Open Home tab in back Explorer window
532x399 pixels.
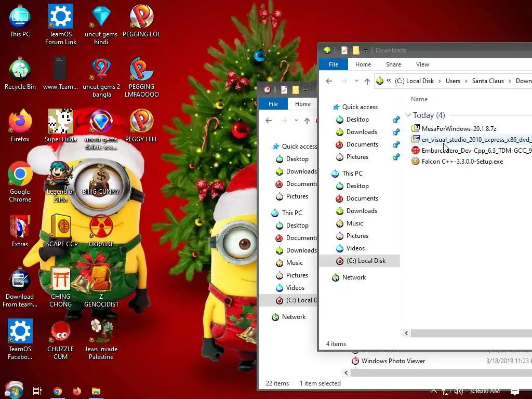pos(303,104)
